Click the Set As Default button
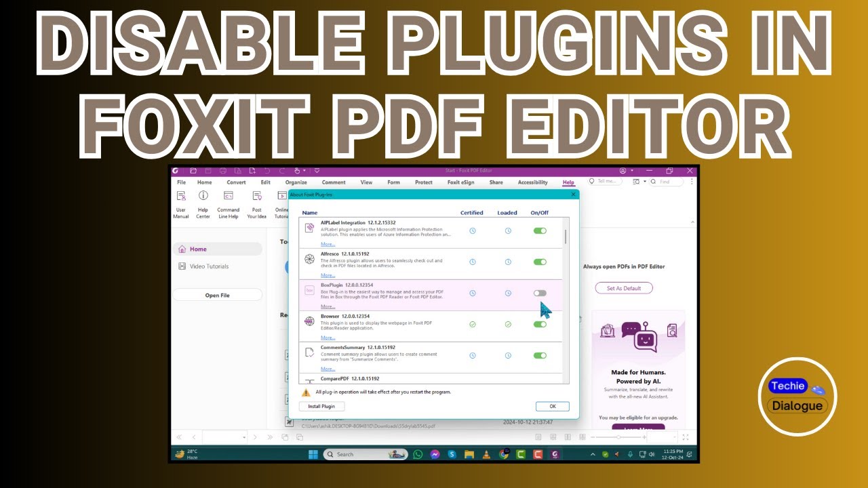 [624, 288]
